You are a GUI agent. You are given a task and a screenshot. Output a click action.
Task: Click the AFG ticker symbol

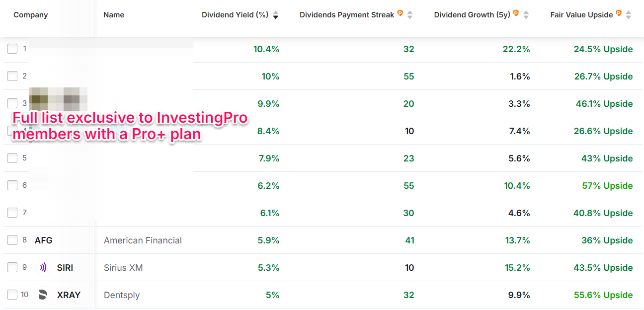pyautogui.click(x=44, y=240)
